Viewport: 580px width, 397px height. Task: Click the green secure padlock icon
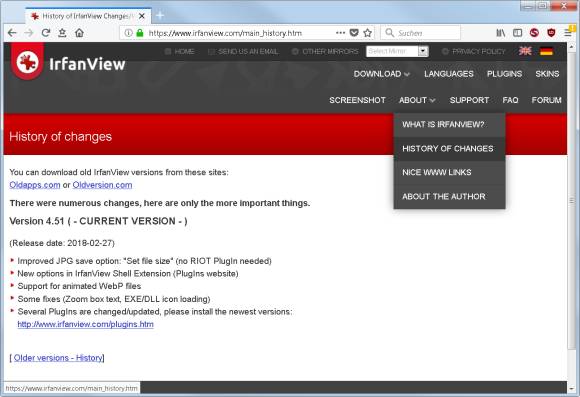click(140, 33)
